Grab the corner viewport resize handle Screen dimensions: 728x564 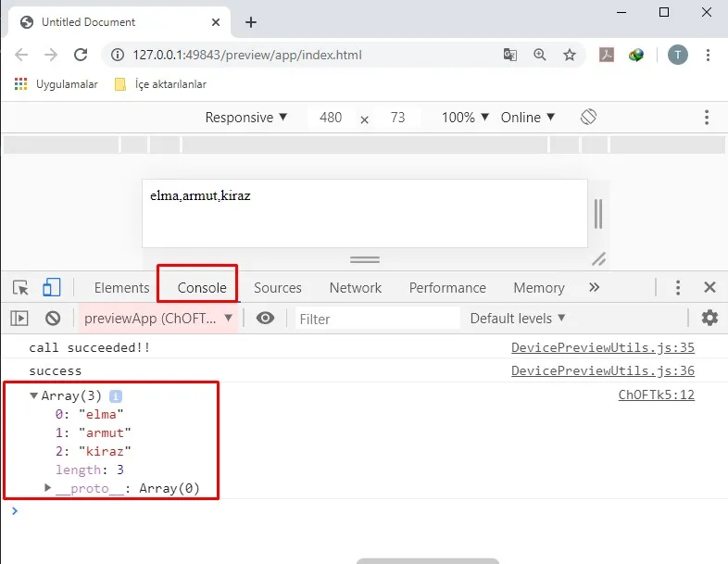598,258
